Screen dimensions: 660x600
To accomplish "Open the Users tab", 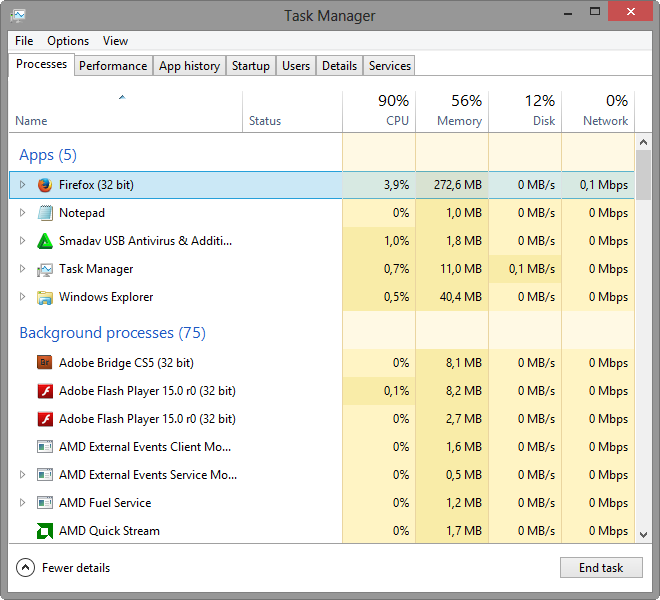I will point(296,66).
